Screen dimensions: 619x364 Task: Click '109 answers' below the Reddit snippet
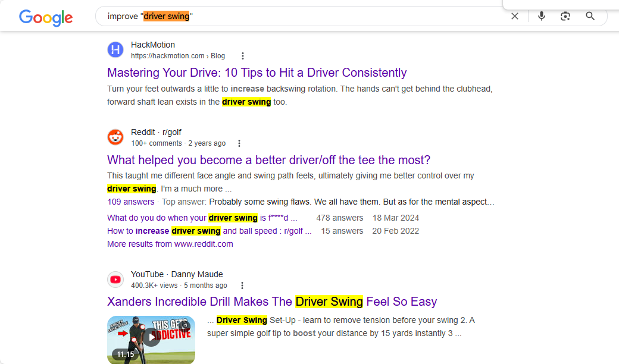[x=130, y=202]
